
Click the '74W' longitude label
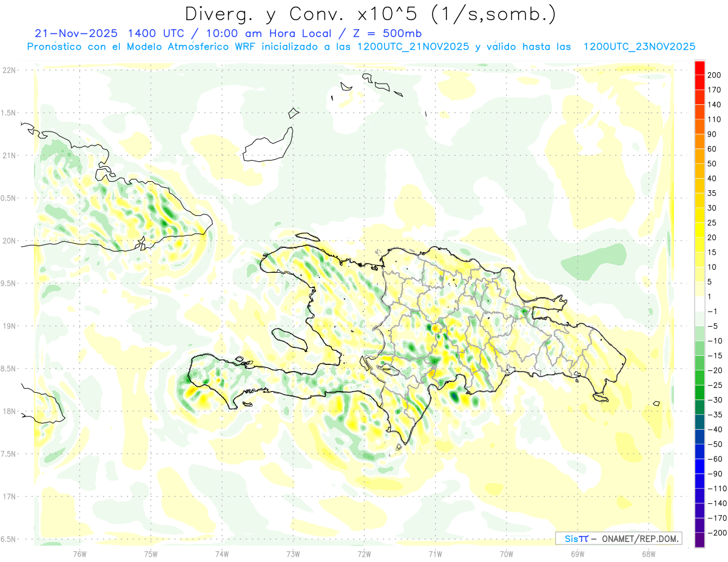(x=222, y=554)
